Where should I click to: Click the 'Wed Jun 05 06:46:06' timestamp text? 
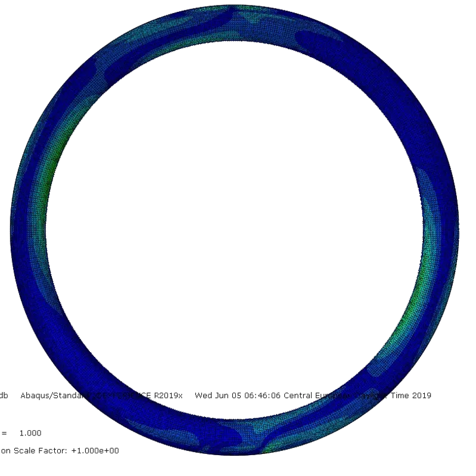pyautogui.click(x=237, y=395)
